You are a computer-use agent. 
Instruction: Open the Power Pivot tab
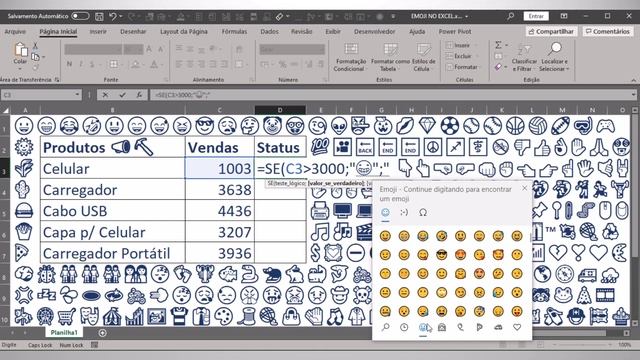point(455,31)
